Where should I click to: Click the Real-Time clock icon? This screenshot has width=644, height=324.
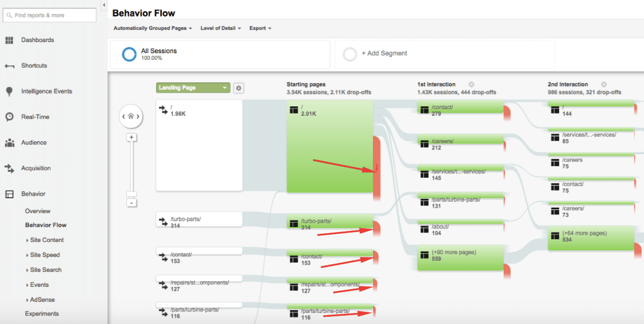[x=9, y=117]
